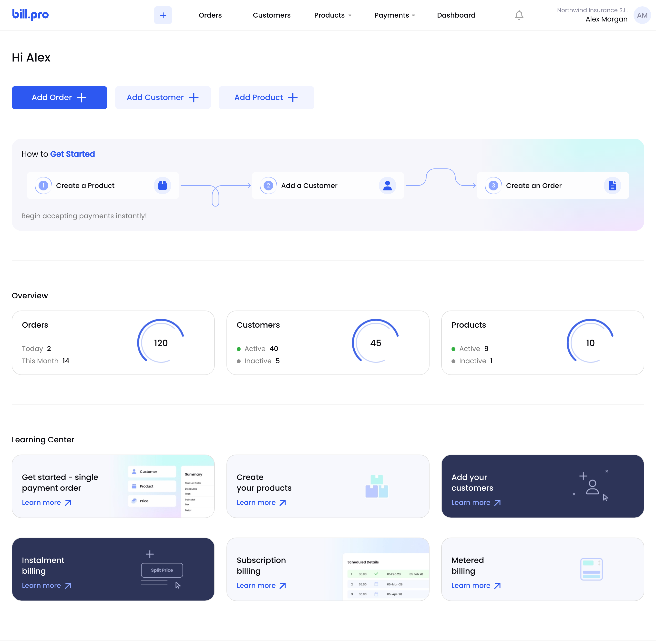Click the Add Order button

[60, 97]
